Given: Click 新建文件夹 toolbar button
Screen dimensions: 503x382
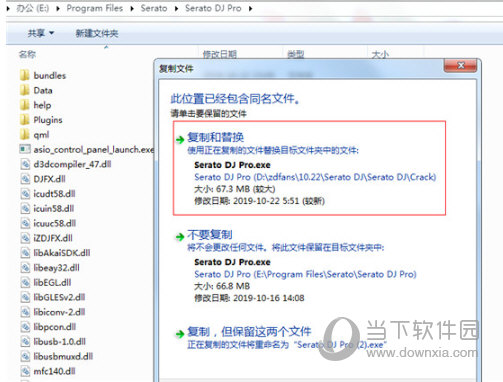Looking at the screenshot, I should [97, 33].
